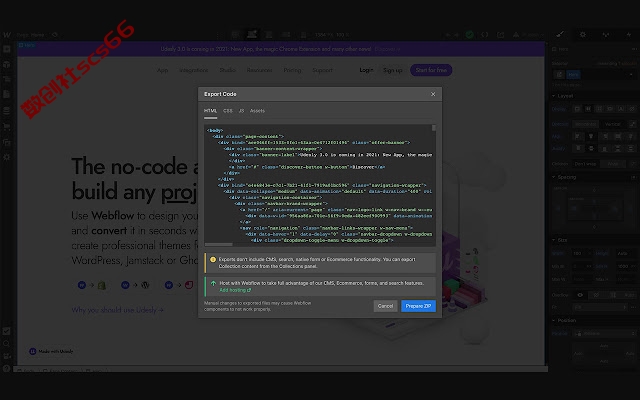The width and height of the screenshot is (640, 400).
Task: Set overflow to visible eye icon
Action: 580,295
